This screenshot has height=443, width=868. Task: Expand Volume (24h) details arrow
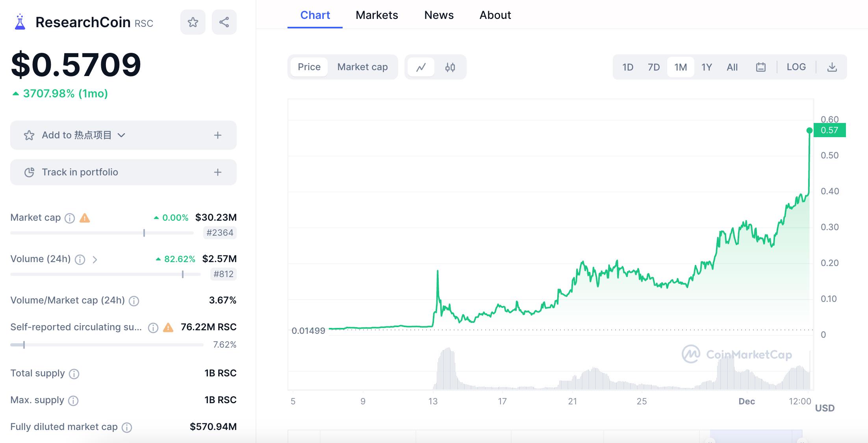(95, 259)
